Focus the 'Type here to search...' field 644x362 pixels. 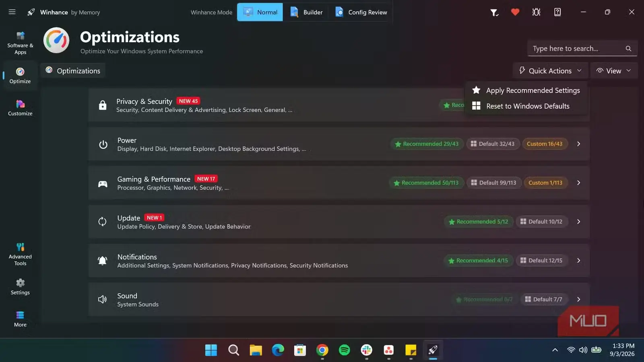pyautogui.click(x=582, y=49)
